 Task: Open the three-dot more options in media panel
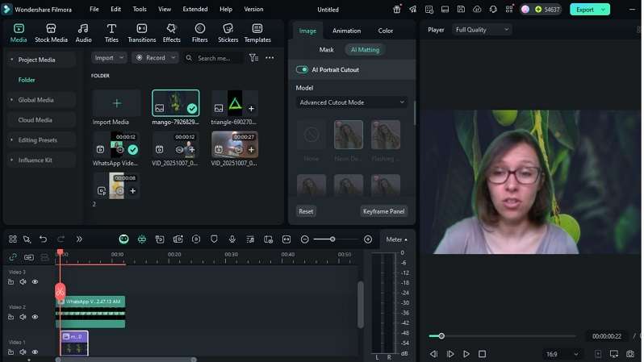pos(270,58)
